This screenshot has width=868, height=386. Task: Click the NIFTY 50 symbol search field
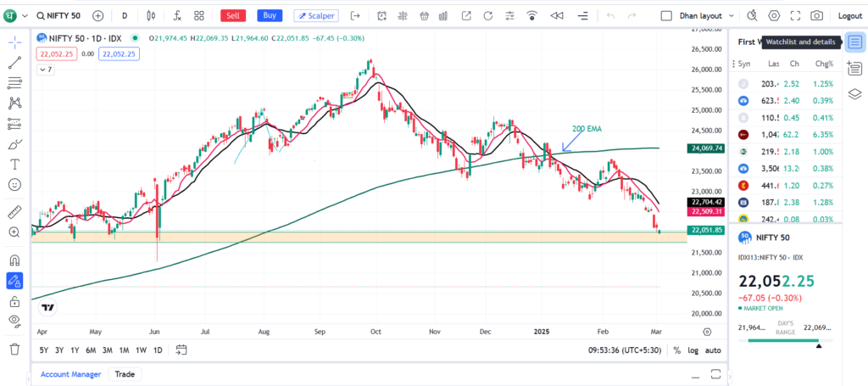(x=60, y=16)
